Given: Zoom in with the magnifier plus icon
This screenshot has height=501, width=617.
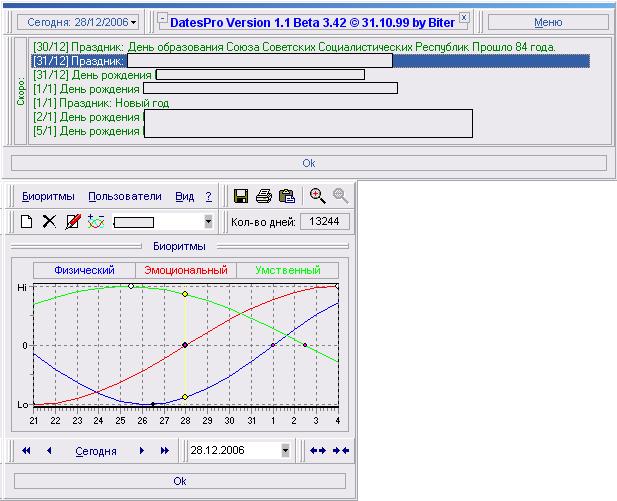Looking at the screenshot, I should [x=318, y=196].
